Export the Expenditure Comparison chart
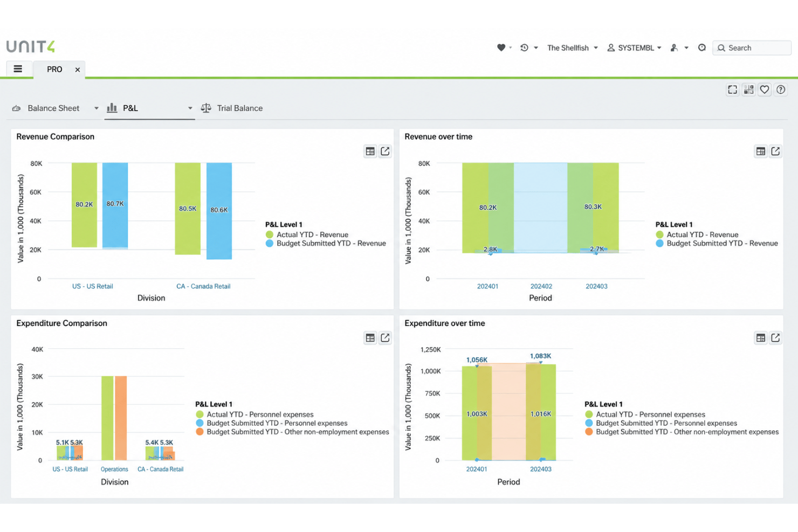The height and width of the screenshot is (532, 798). pyautogui.click(x=385, y=338)
